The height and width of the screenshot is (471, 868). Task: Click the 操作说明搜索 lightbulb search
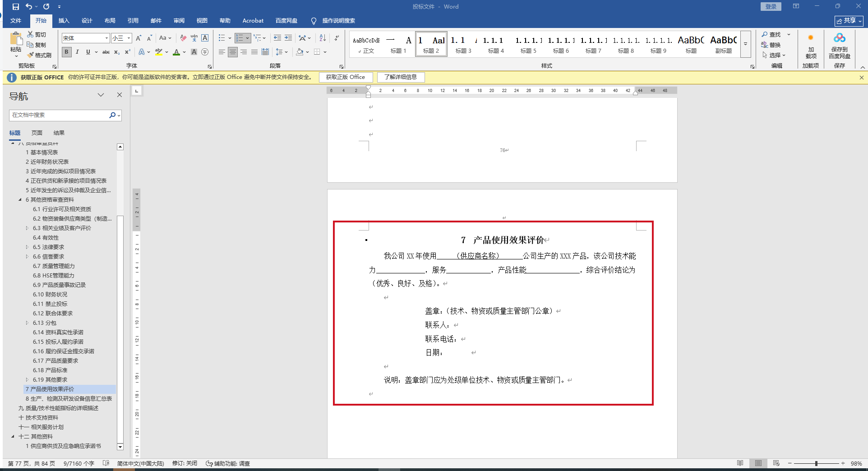point(333,21)
